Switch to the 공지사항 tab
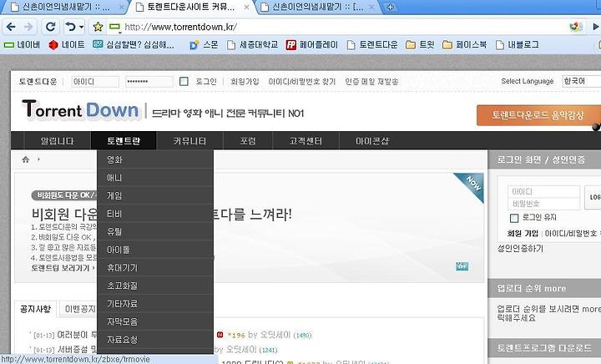The height and width of the screenshot is (364, 601). point(35,309)
